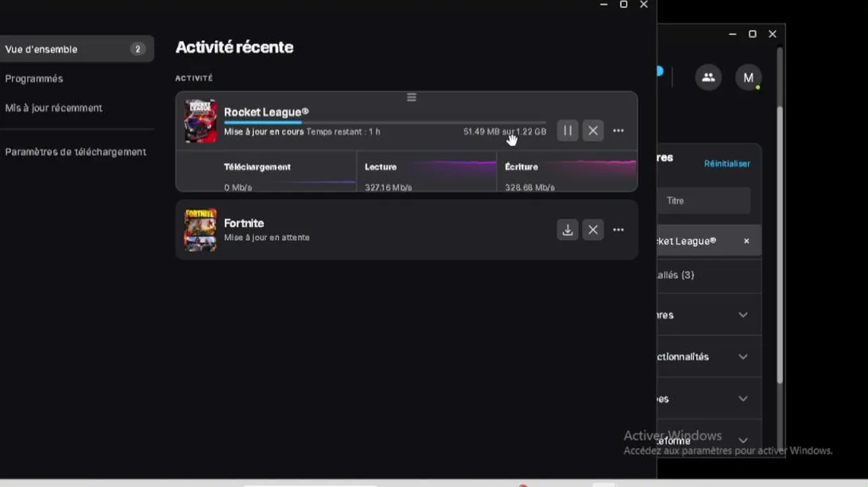This screenshot has height=487, width=868.
Task: Open Paramètres de téléchargement
Action: (x=76, y=152)
